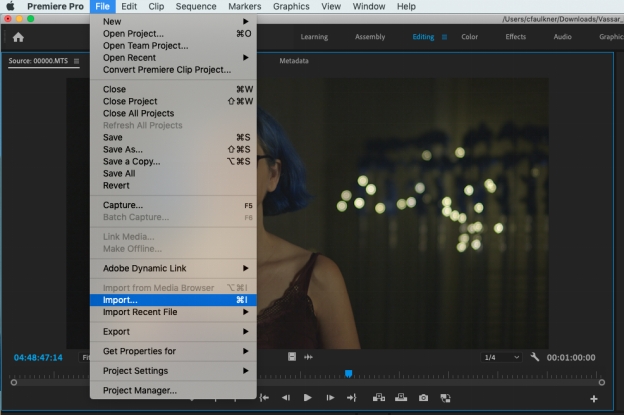This screenshot has height=415, width=624.
Task: Click the Export Frame camera icon
Action: pyautogui.click(x=423, y=397)
